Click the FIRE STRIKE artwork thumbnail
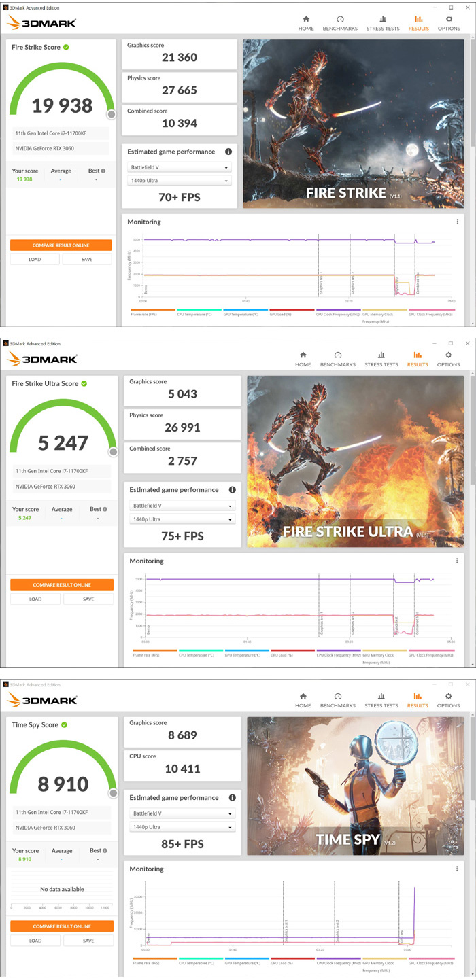Viewport: 476px width, 980px height. (x=354, y=124)
